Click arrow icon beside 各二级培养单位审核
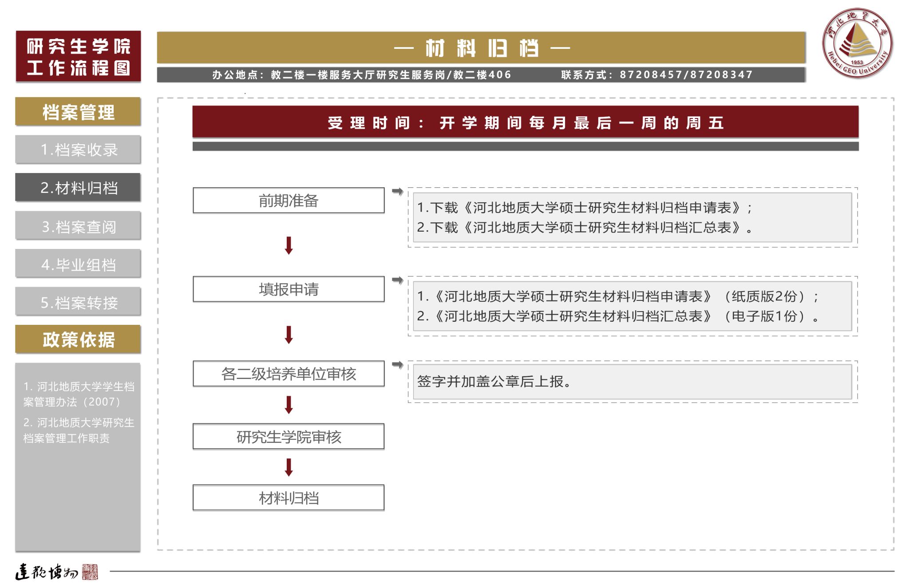The width and height of the screenshot is (909, 588). point(397,365)
